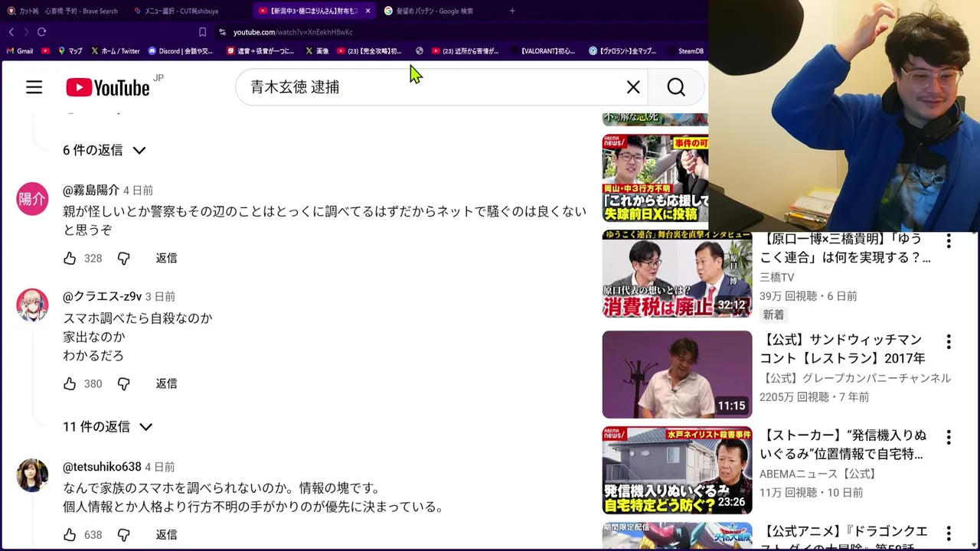Open the 失踪前日Xに投稿 ABEMA video thumbnail
The image size is (980, 551).
tap(655, 178)
